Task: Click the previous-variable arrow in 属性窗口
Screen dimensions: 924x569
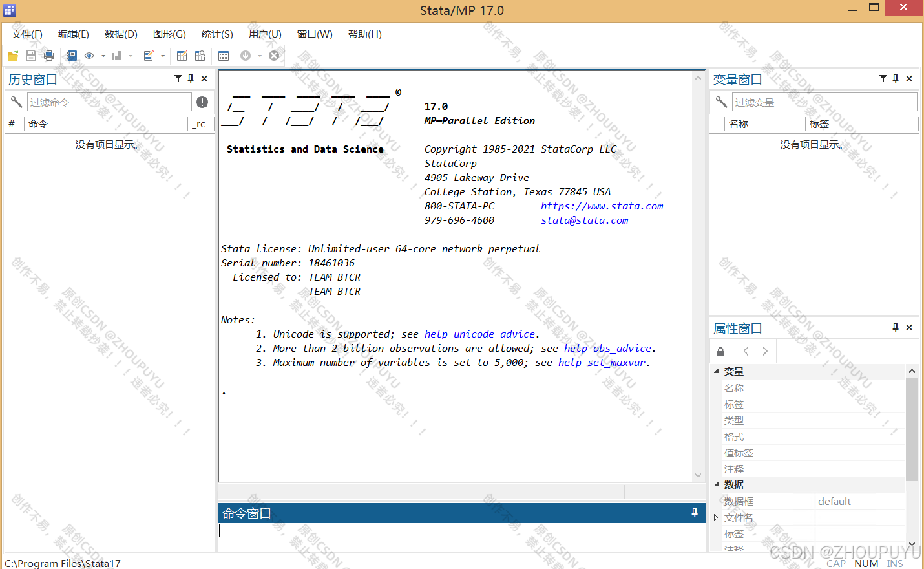Action: [x=746, y=351]
